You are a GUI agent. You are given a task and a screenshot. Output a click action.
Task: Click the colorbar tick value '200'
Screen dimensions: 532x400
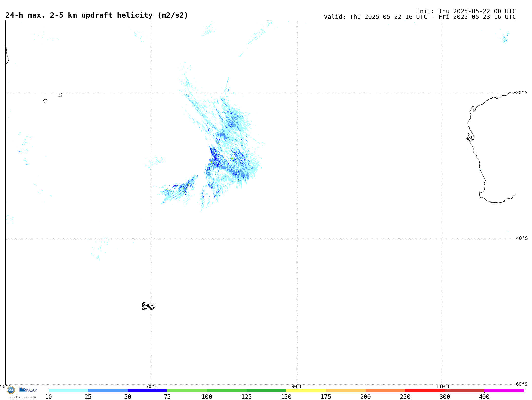point(366,397)
